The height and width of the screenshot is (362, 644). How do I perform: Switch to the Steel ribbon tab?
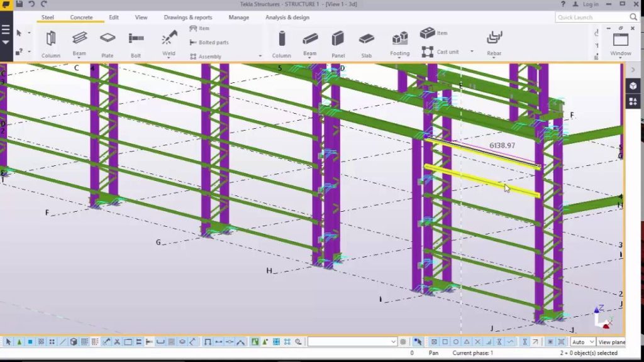(47, 17)
